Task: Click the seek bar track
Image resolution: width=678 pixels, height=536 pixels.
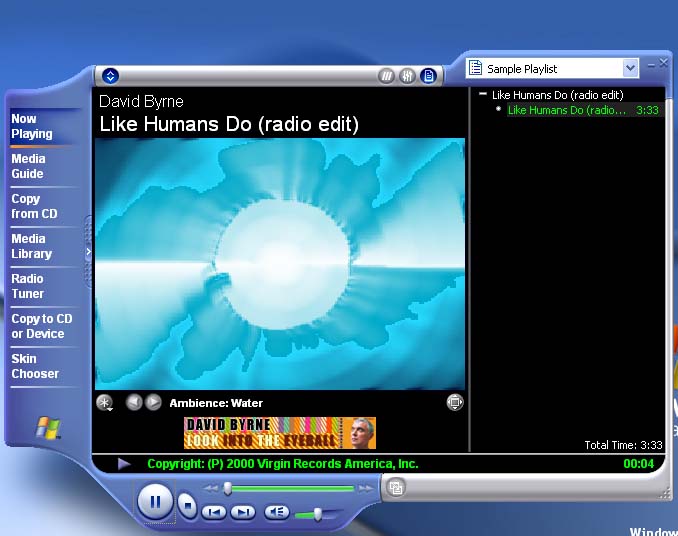Action: 290,488
